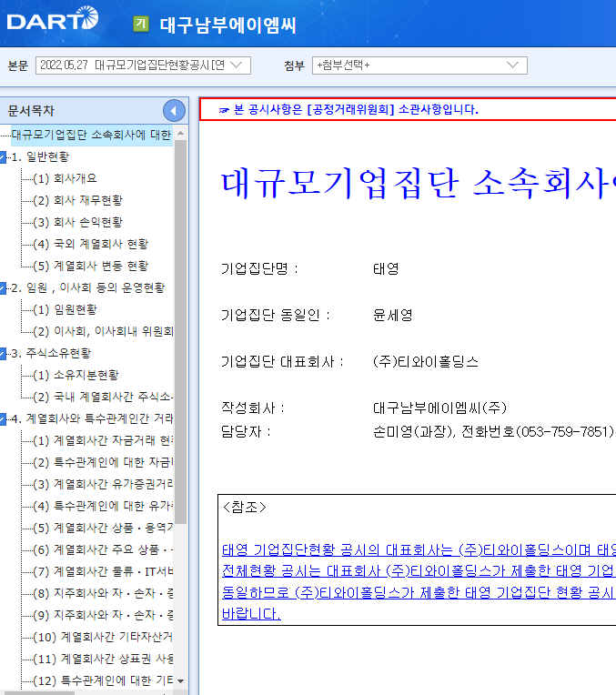616x695 pixels.
Task: Open (1) 임원현황
Action: [x=65, y=310]
